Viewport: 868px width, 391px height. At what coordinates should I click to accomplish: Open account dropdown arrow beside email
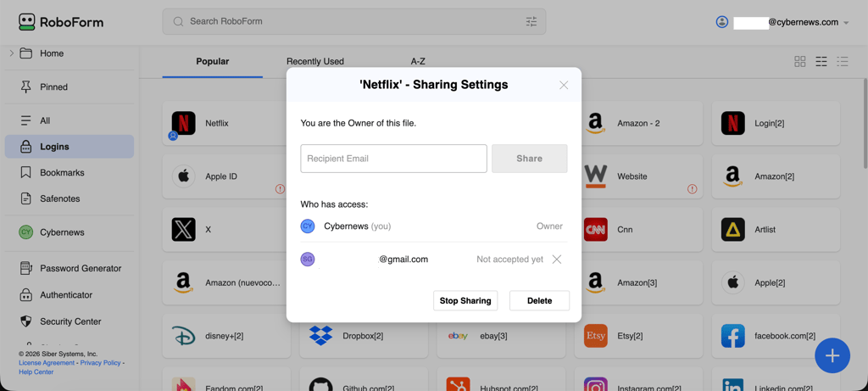pyautogui.click(x=846, y=23)
